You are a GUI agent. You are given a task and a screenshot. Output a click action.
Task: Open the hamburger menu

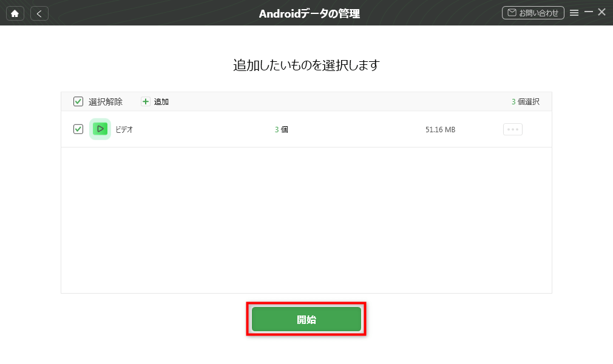point(574,13)
